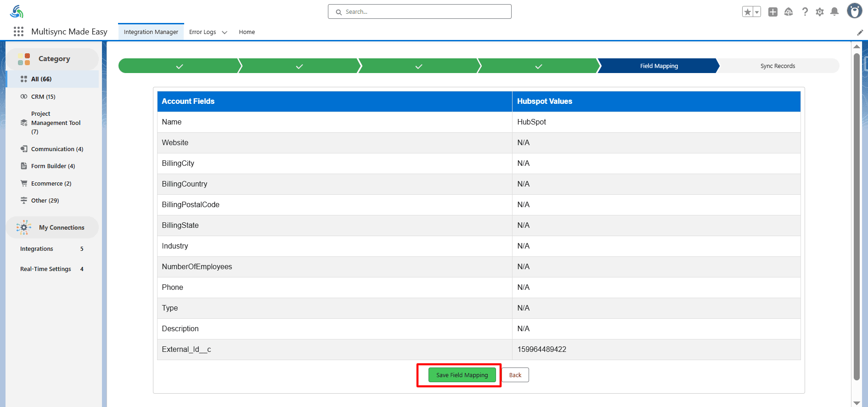Click the Sync Records progress step
This screenshot has width=868, height=407.
777,66
